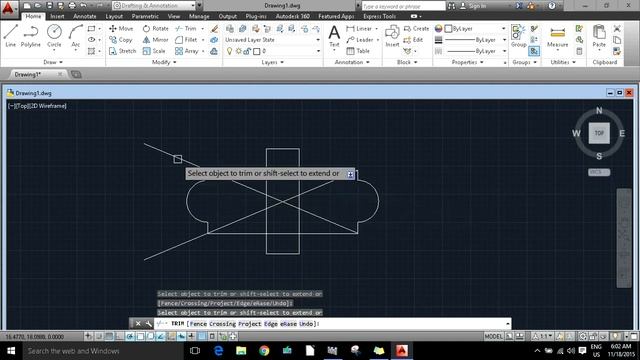Click Sign In button
The height and width of the screenshot is (360, 640).
coord(473,6)
